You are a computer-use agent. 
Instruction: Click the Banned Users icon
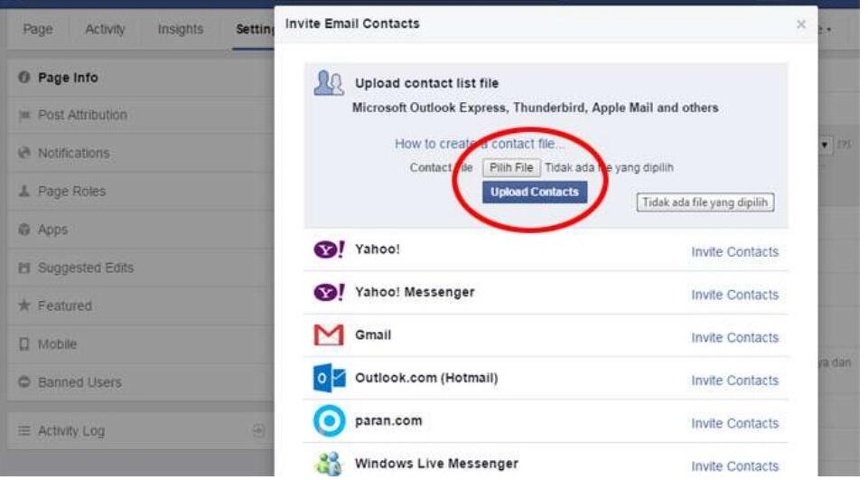tap(23, 381)
